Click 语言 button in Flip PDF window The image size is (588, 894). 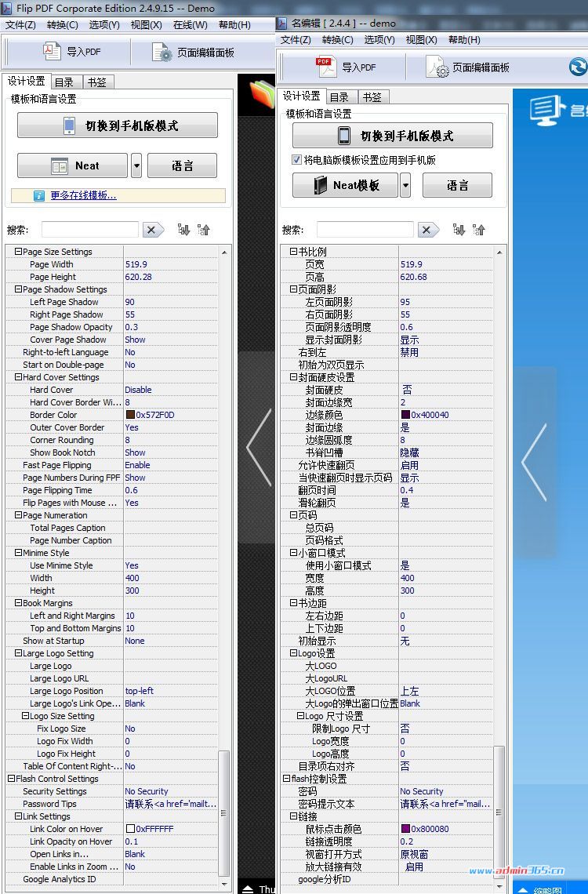click(183, 166)
